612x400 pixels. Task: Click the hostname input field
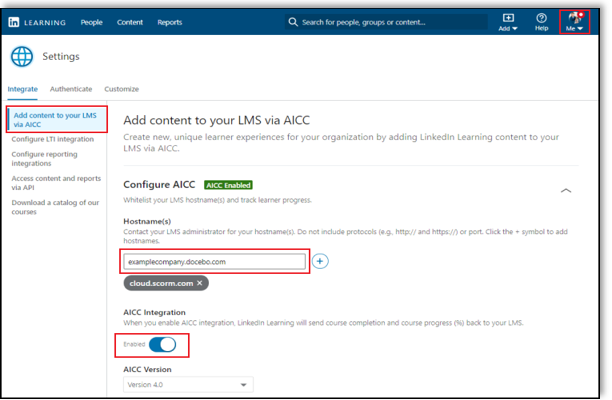214,261
